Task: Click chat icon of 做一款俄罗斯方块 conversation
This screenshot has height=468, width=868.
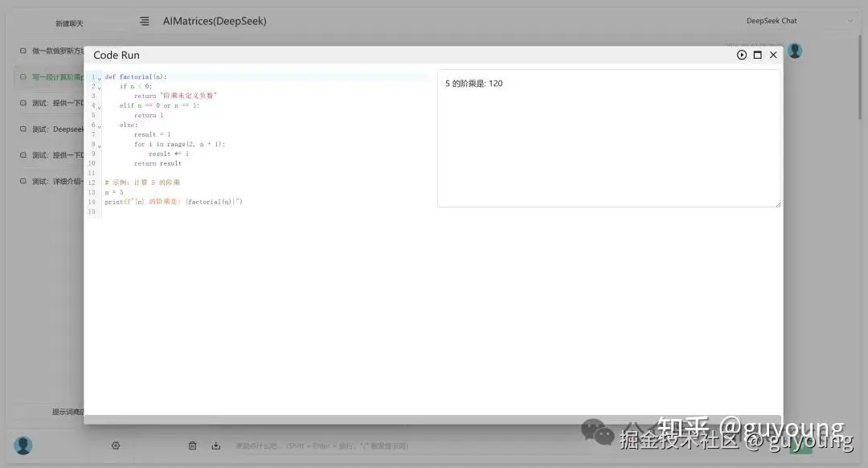Action: (23, 51)
